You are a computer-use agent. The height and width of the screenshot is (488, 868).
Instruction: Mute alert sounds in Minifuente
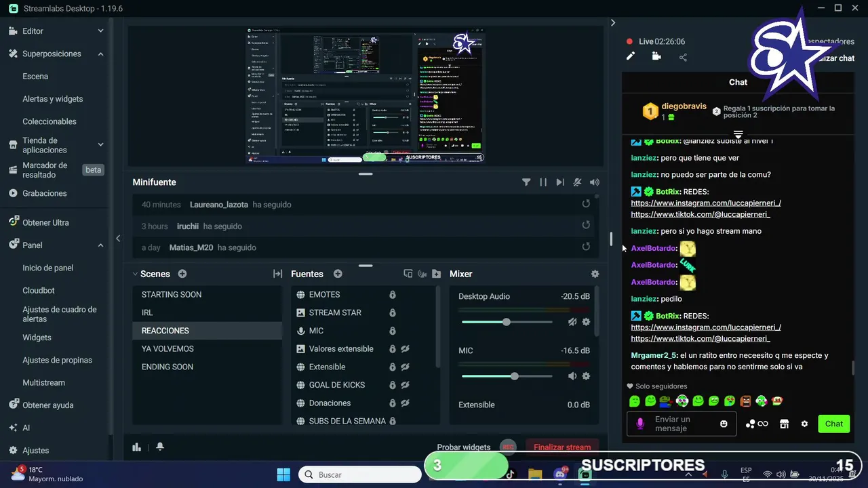(577, 182)
